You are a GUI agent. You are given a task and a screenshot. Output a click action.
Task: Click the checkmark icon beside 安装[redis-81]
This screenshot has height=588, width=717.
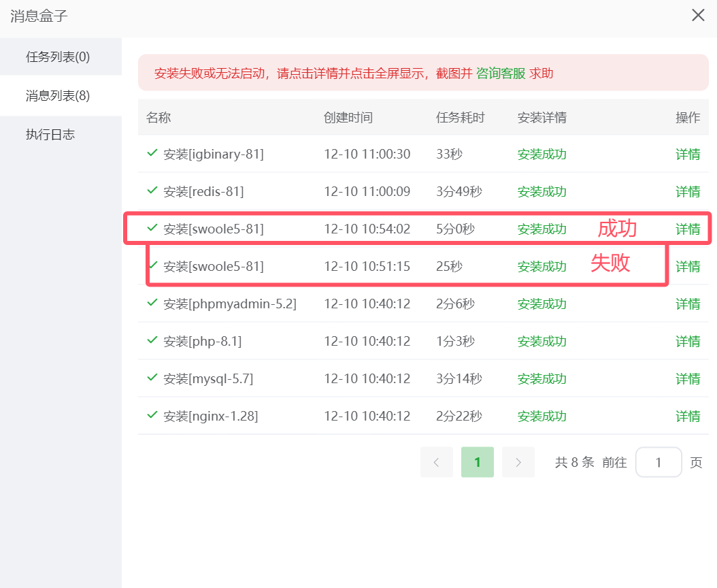[151, 191]
